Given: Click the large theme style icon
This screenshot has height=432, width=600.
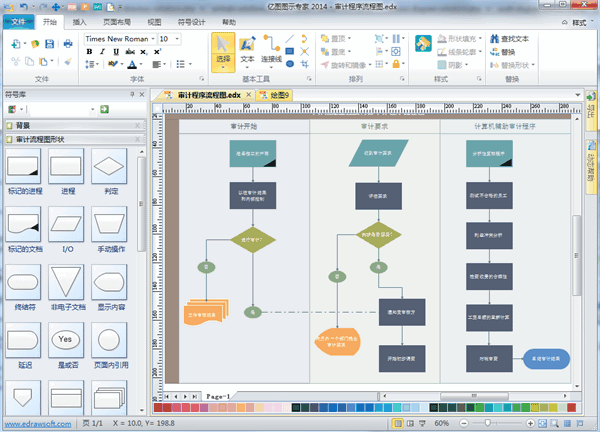Looking at the screenshot, I should pos(423,43).
